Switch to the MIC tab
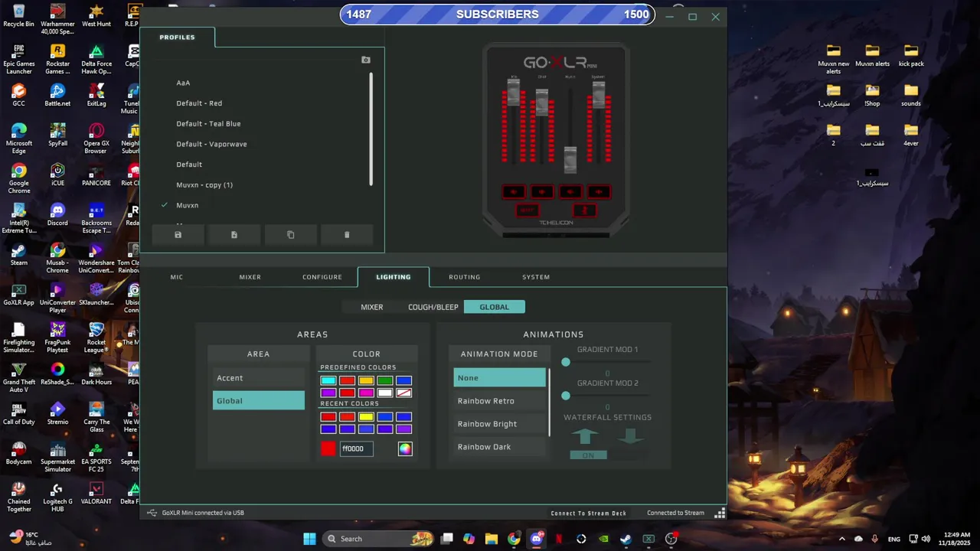This screenshot has height=551, width=980. [x=177, y=277]
